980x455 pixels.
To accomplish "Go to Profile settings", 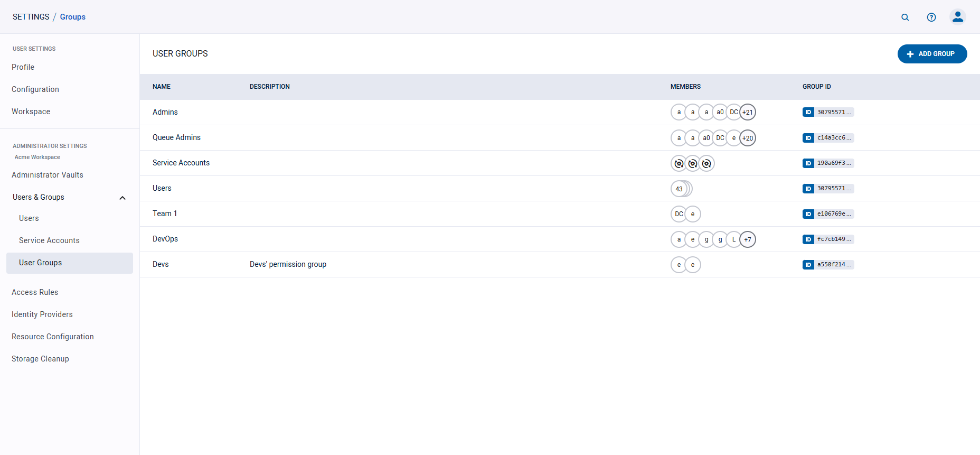I will pos(23,67).
